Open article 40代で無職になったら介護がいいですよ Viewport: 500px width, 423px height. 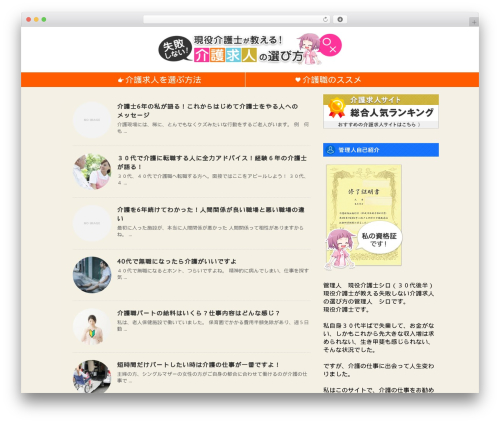point(177,261)
